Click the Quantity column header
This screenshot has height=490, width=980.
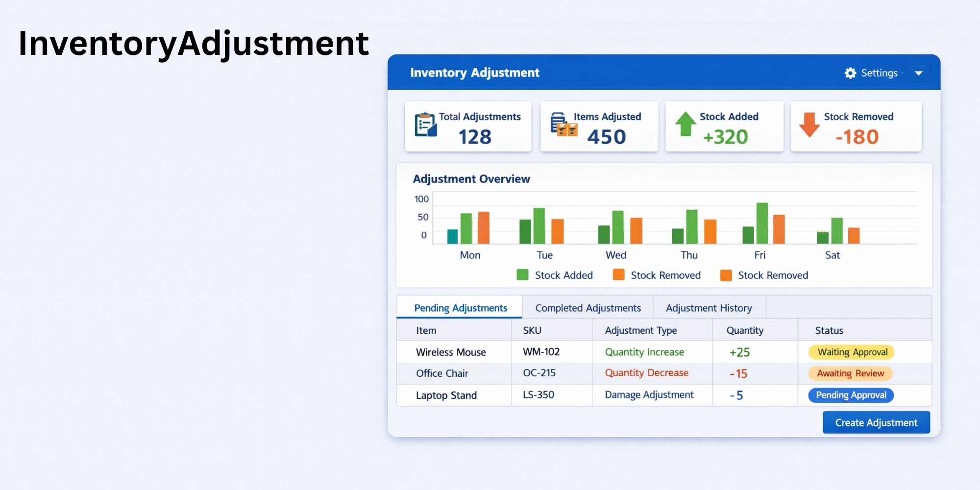744,330
